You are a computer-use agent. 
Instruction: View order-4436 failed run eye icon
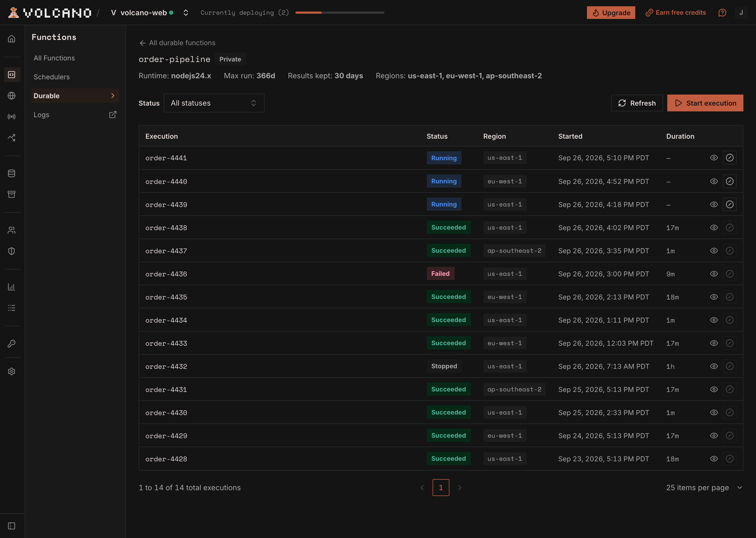(714, 274)
